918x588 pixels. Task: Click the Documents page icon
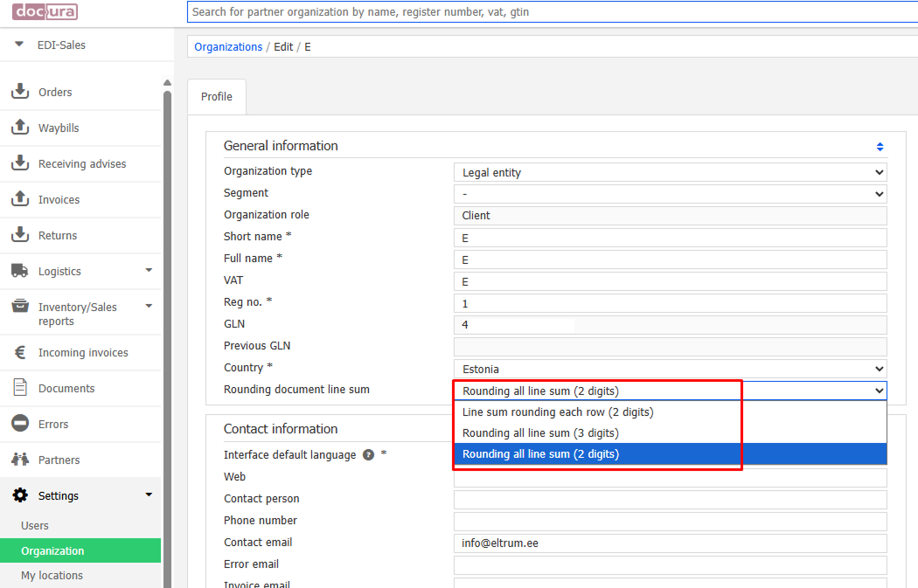(19, 388)
